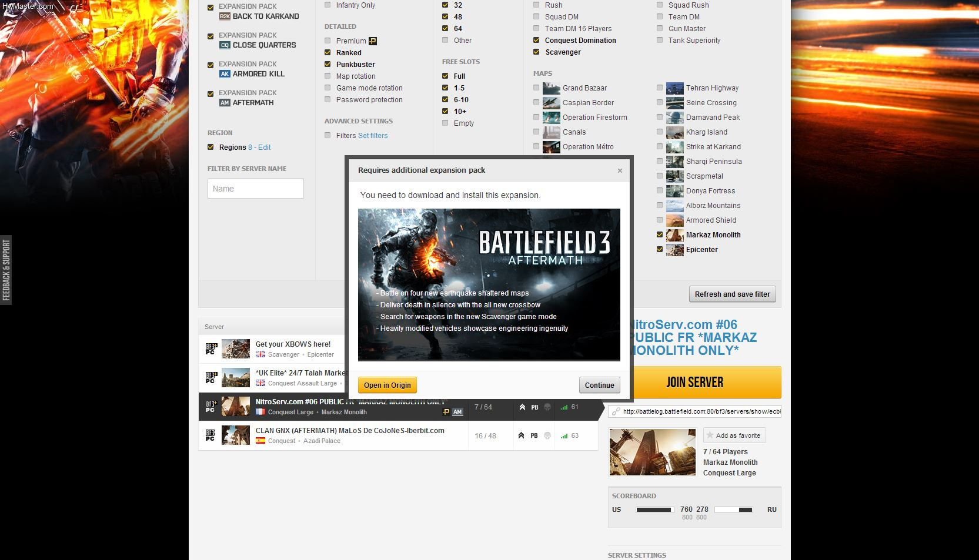Click BF3 PC icon in XBOWS row

211,349
